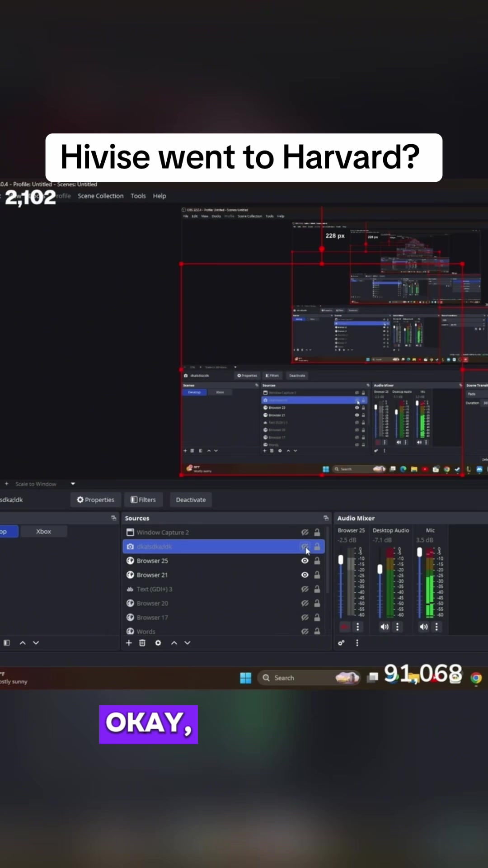Click the globe icon beside Browser 17
488x868 pixels.
click(130, 618)
